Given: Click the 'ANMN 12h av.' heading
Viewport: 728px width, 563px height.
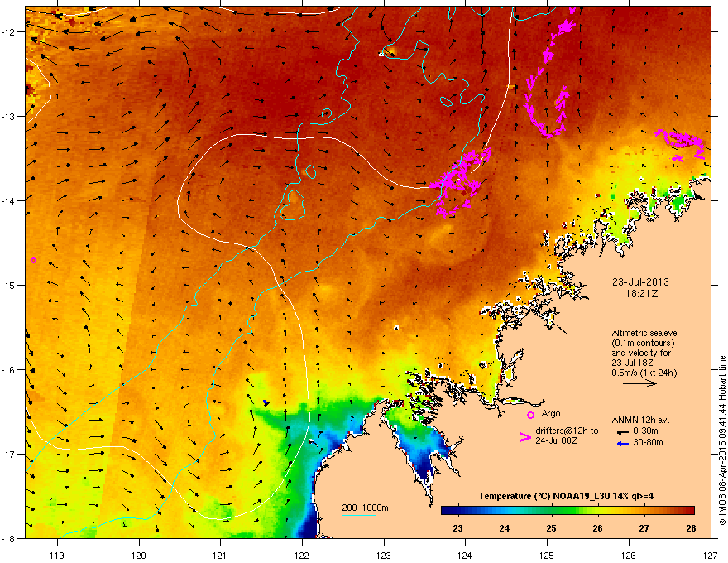Looking at the screenshot, I should [640, 420].
